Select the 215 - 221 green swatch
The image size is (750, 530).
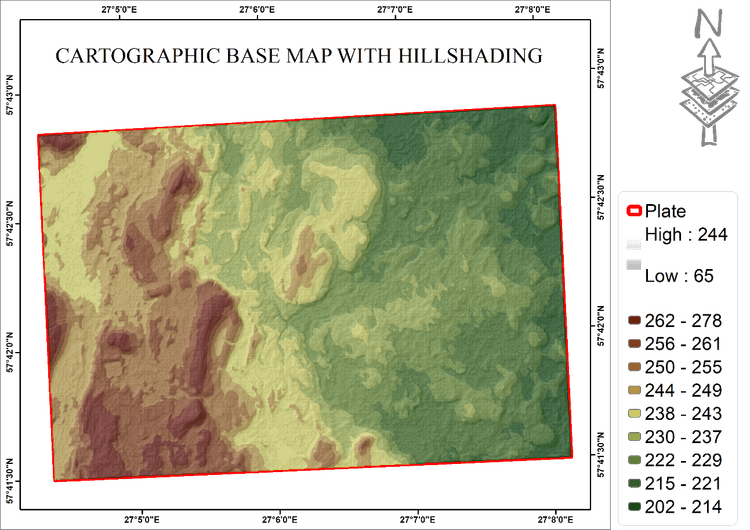tap(634, 482)
